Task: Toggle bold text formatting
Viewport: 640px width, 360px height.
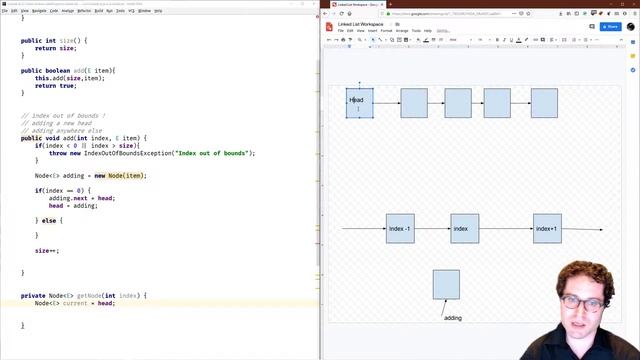Action: point(497,40)
